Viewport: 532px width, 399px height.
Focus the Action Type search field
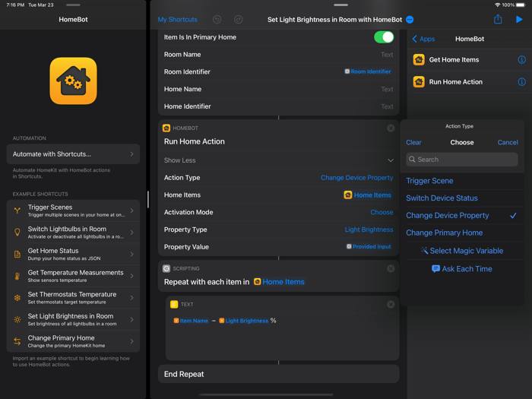pos(462,160)
